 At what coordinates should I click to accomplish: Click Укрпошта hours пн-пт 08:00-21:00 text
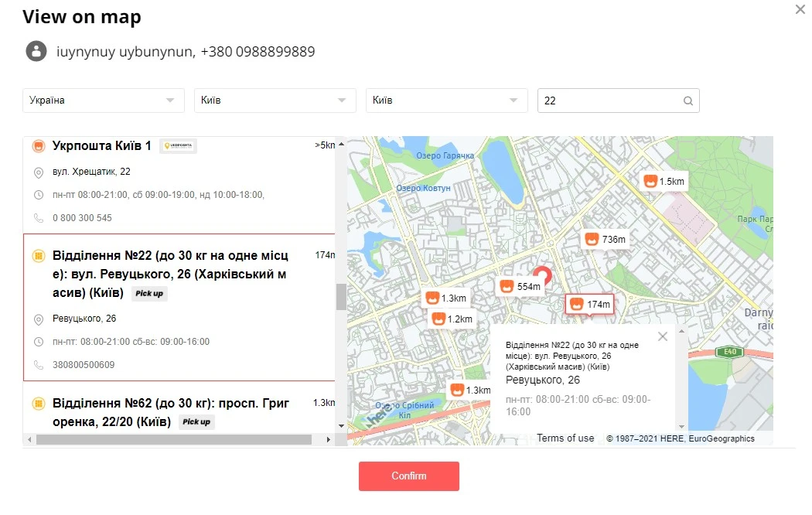click(x=158, y=195)
